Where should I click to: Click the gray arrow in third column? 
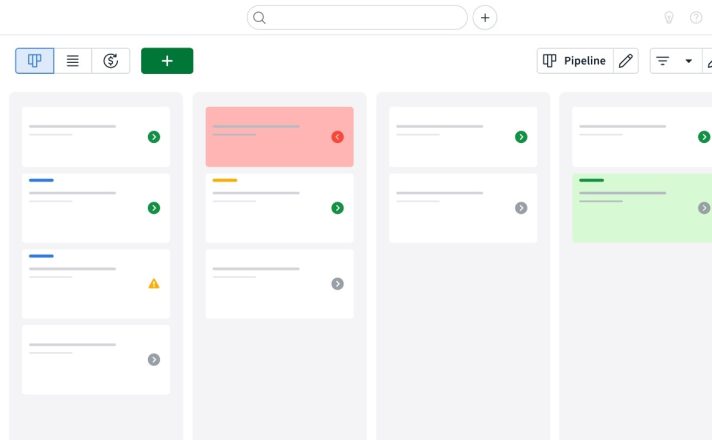(521, 208)
